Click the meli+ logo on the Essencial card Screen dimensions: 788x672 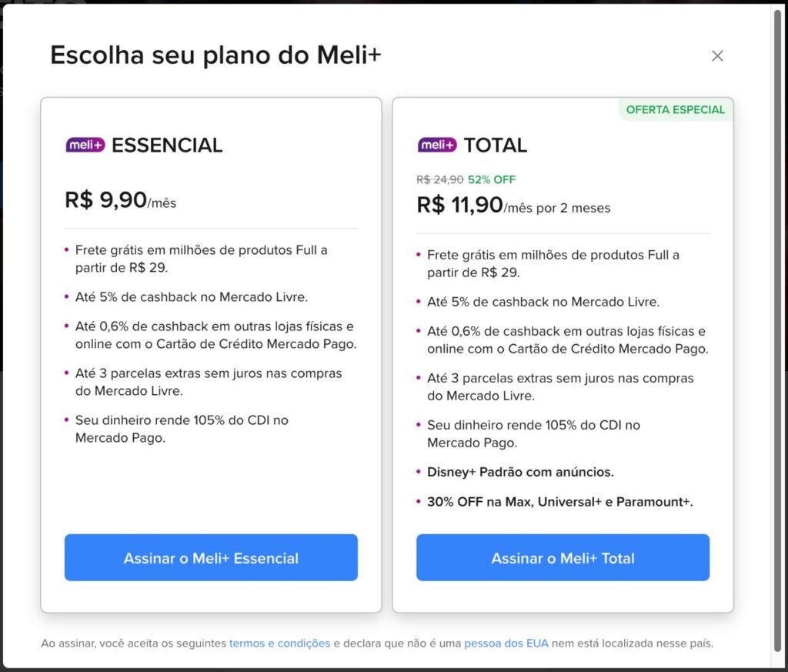click(85, 145)
